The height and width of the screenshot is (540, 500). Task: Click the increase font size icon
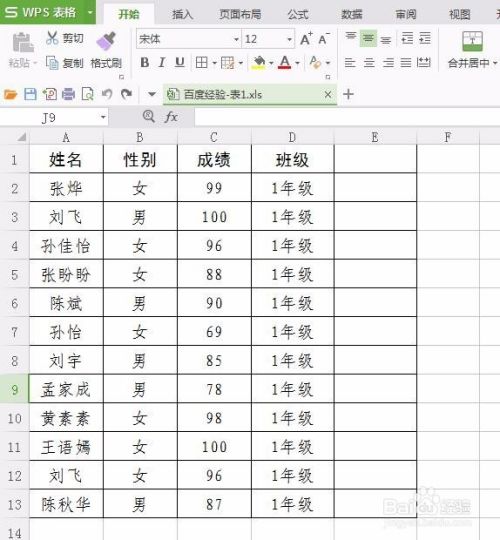click(306, 39)
